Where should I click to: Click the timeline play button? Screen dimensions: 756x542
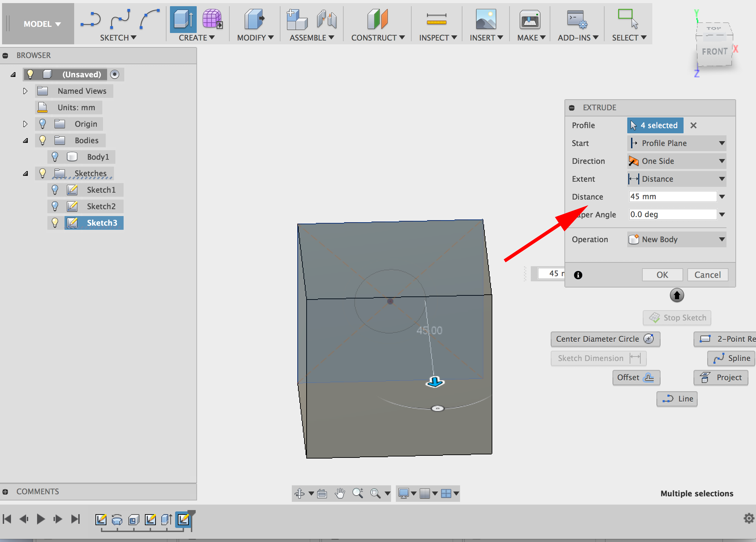pos(41,519)
